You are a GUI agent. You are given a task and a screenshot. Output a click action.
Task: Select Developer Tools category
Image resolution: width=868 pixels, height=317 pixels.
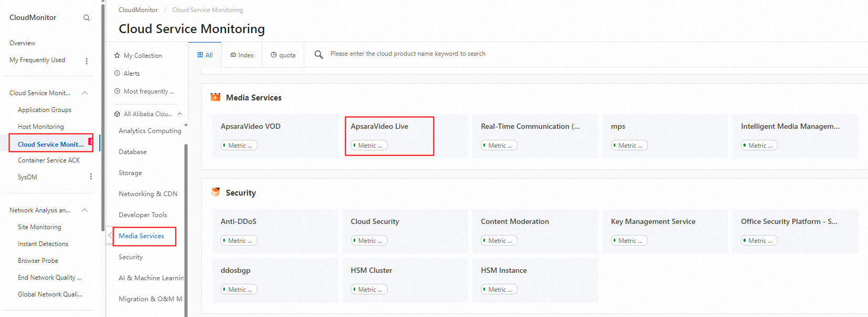pos(143,215)
